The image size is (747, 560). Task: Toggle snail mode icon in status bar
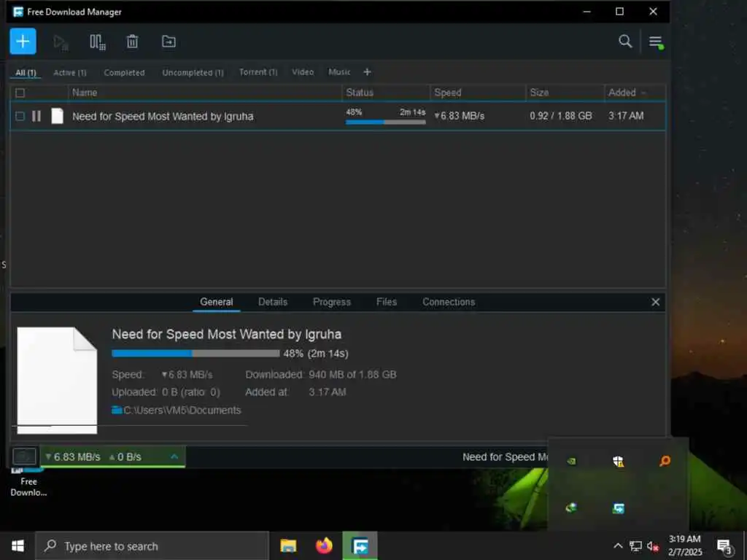click(x=24, y=456)
